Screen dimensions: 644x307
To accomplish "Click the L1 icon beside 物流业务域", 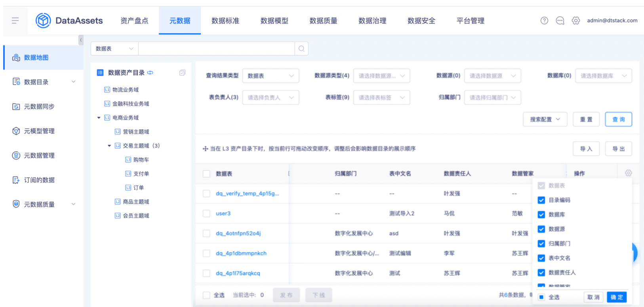I will (107, 90).
